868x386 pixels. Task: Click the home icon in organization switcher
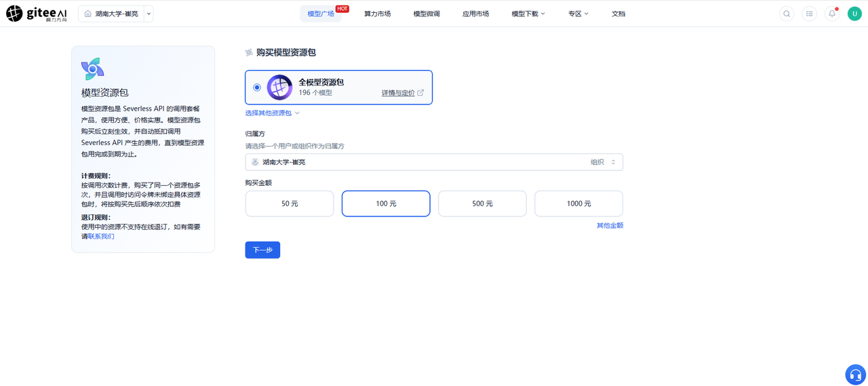(88, 14)
